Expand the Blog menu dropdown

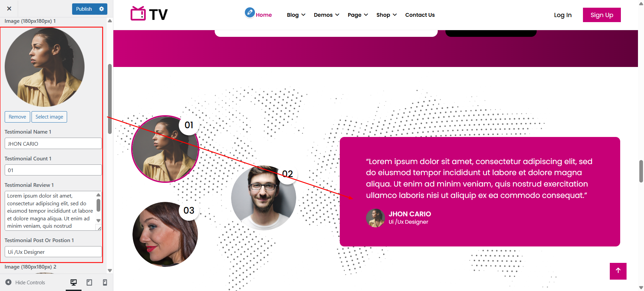coord(296,15)
